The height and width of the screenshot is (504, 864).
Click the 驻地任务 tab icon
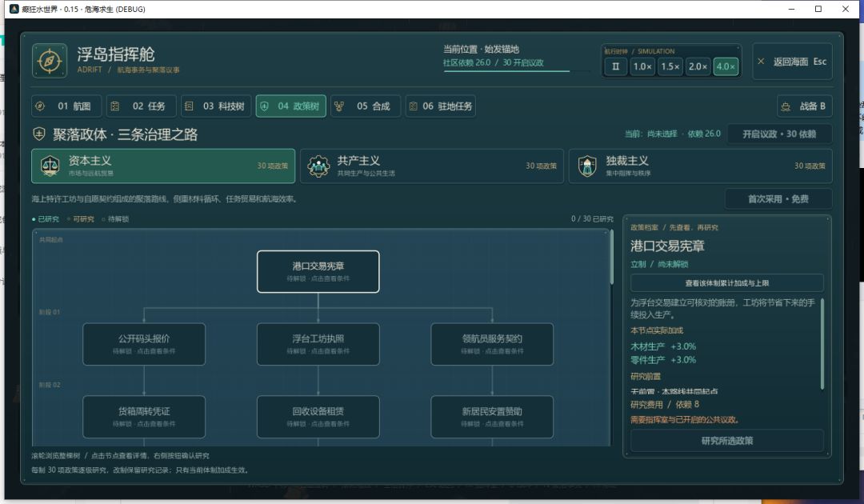[414, 106]
